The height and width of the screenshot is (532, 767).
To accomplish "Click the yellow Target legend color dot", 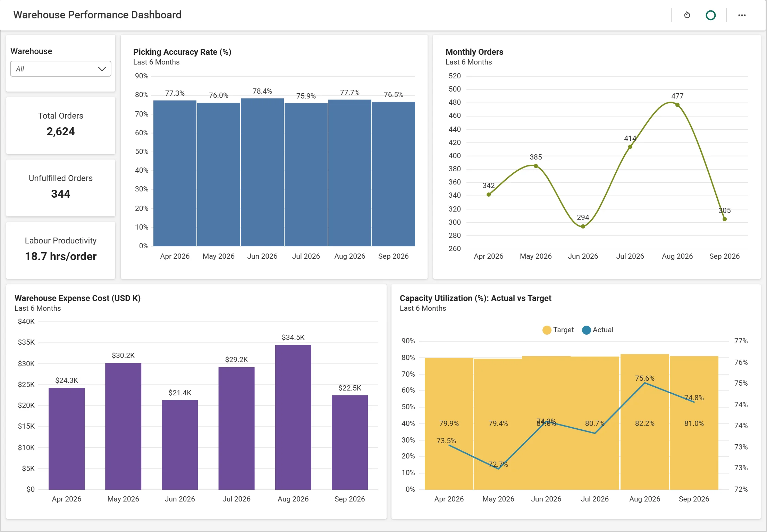I will coord(547,330).
